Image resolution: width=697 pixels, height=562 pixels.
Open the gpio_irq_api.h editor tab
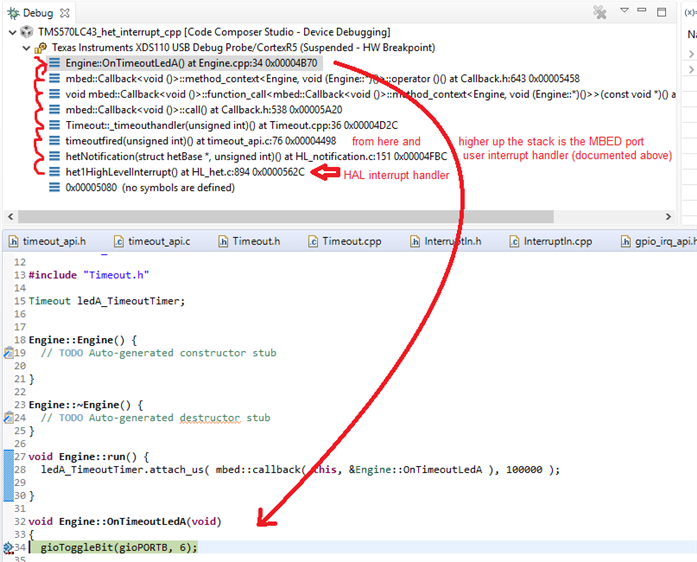(x=662, y=241)
